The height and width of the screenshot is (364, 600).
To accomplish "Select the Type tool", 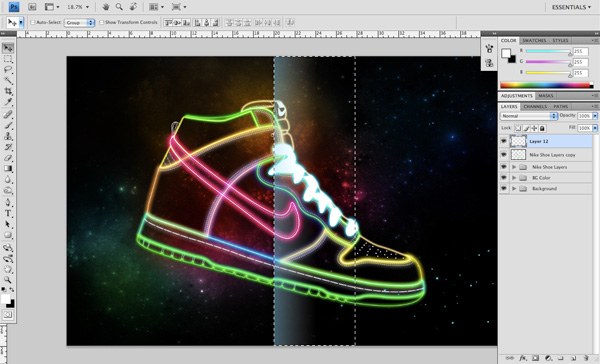I will pos(8,214).
